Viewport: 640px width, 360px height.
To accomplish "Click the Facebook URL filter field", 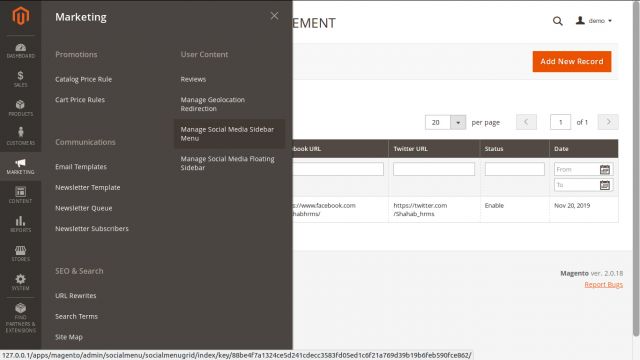I will [338, 169].
